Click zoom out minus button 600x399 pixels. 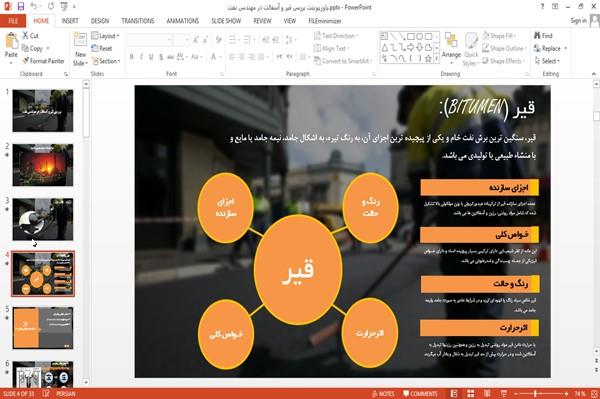click(x=516, y=394)
